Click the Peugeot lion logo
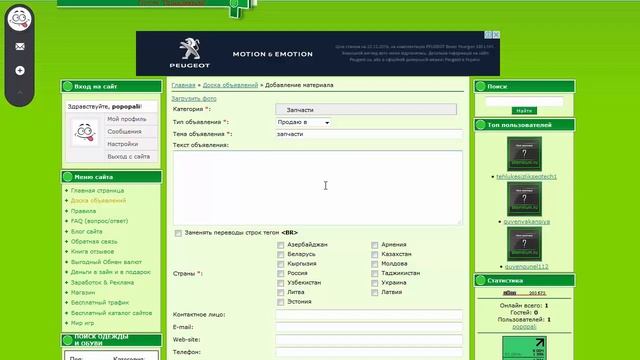This screenshot has width=640, height=360. (x=190, y=53)
